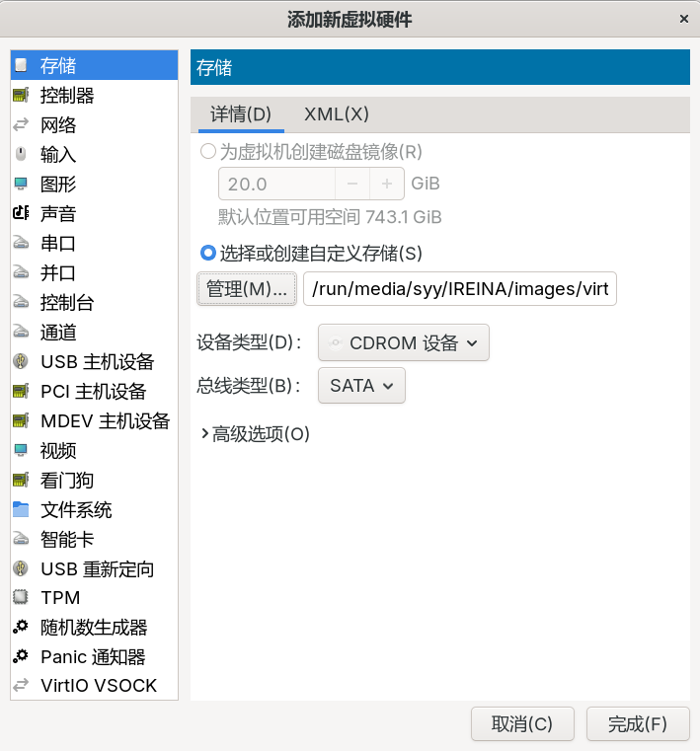The image size is (700, 751).
Task: Select the 控制器 controller icon in sidebar
Action: tap(21, 96)
